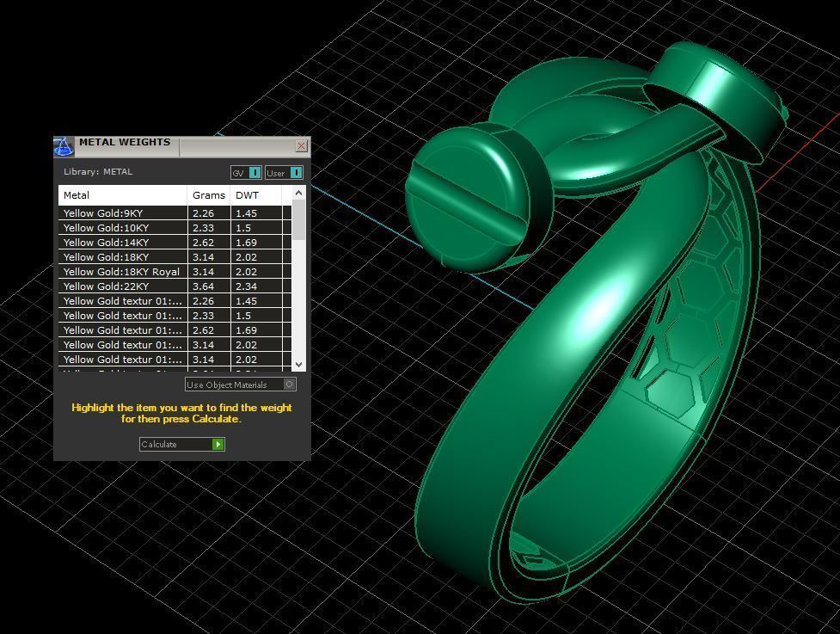Image resolution: width=840 pixels, height=634 pixels.
Task: Click the green arrow on Calculate
Action: click(218, 444)
